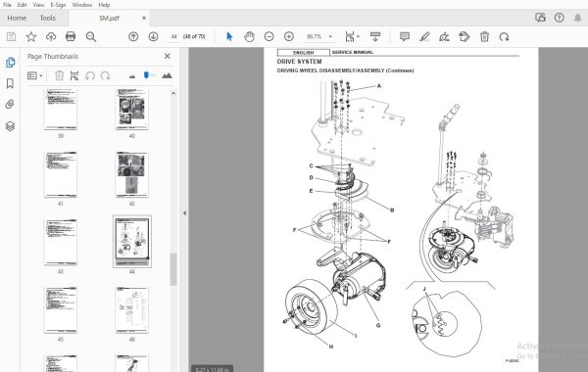
Task: Switch to the Tools tab
Action: (x=48, y=18)
